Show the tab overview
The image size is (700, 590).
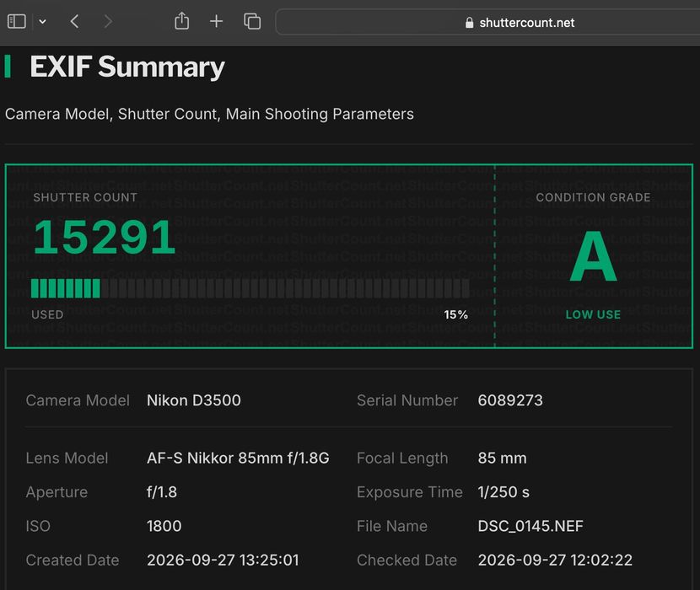252,21
